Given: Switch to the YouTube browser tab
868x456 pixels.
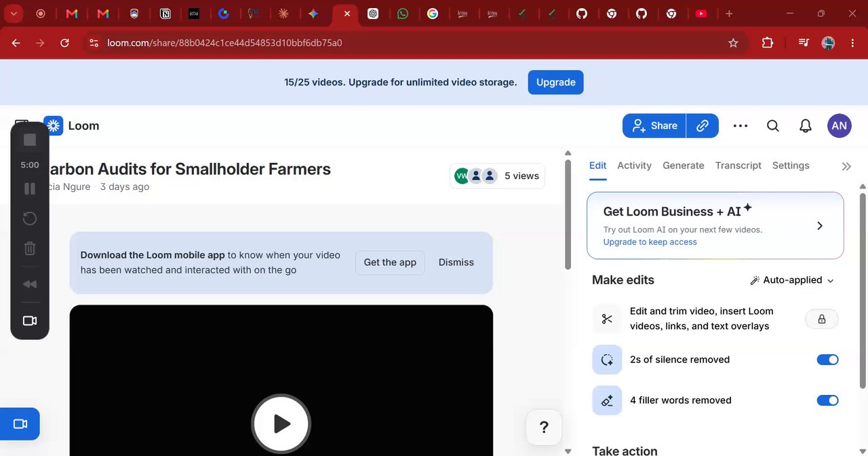Looking at the screenshot, I should [701, 14].
